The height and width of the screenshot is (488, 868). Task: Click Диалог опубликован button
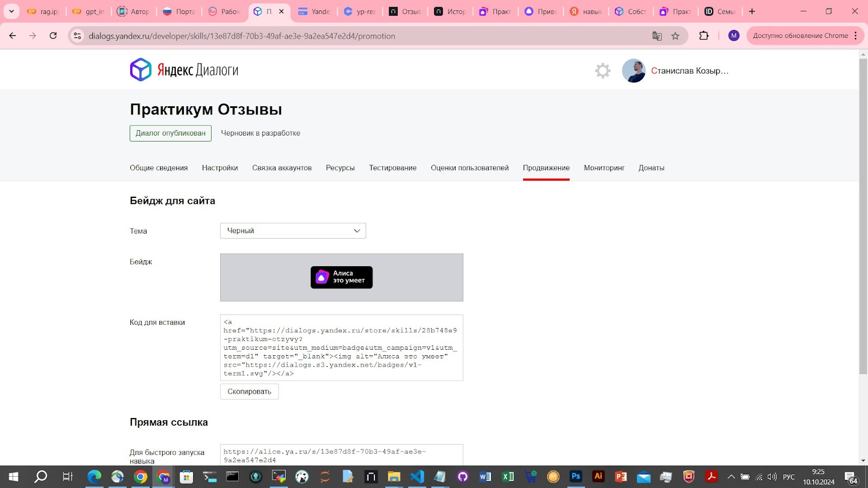click(x=170, y=133)
